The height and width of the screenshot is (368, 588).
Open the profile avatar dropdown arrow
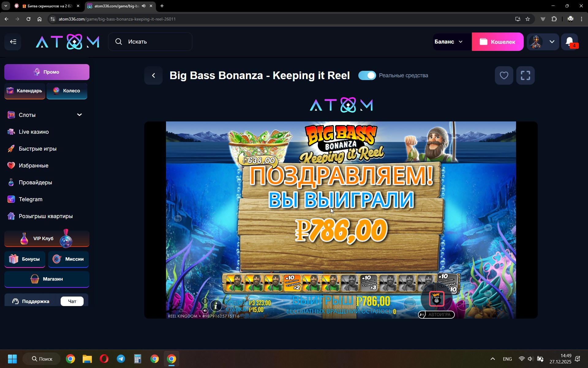coord(552,42)
